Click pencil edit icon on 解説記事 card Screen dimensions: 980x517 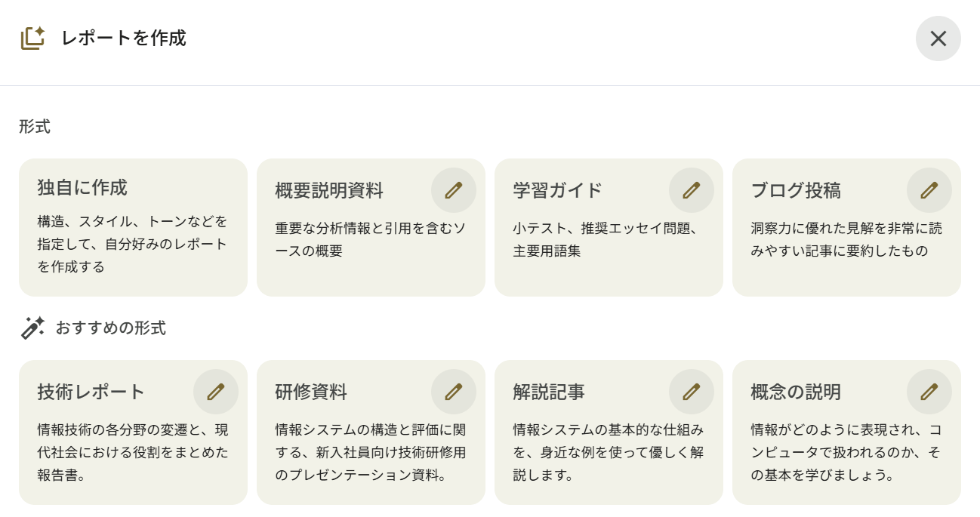(692, 392)
